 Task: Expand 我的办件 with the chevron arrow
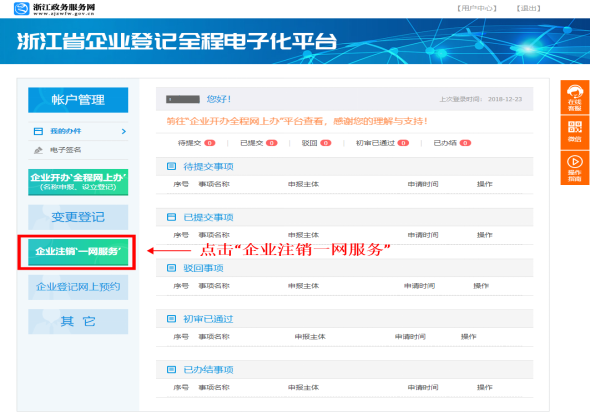click(124, 131)
